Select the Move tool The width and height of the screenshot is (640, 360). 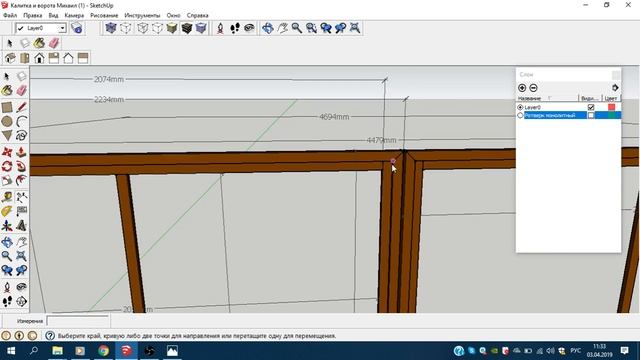click(7, 152)
